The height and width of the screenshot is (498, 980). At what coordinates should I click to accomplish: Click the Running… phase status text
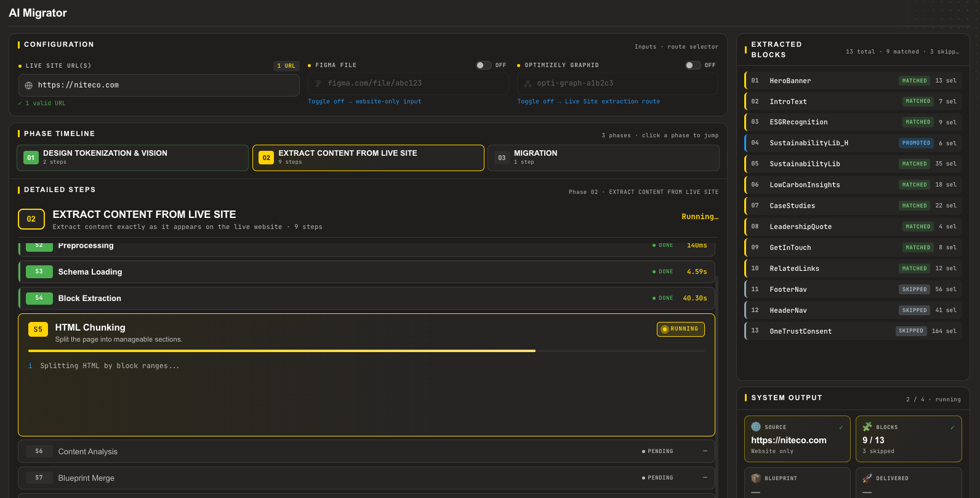tap(700, 217)
